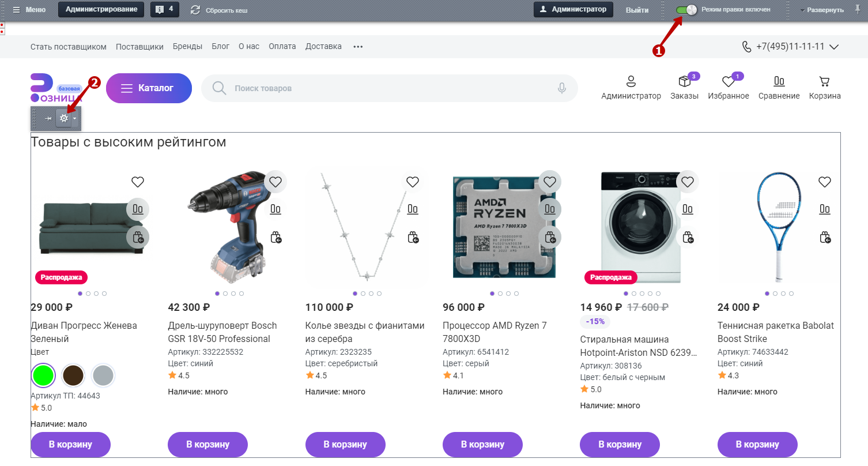Open Доставка page
The height and width of the screenshot is (466, 868).
click(x=323, y=47)
